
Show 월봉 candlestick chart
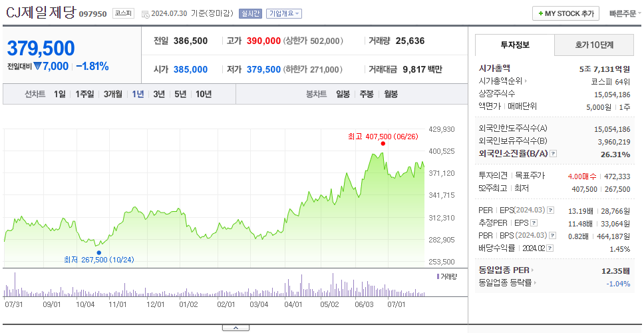(391, 94)
